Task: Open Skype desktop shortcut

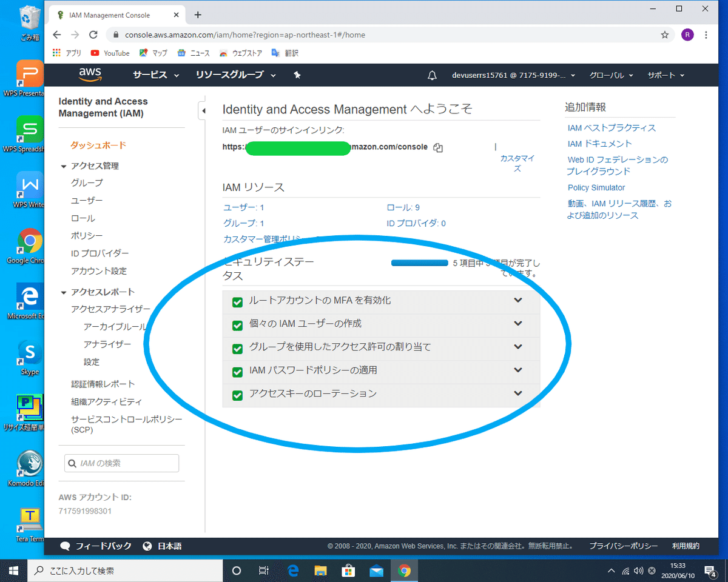Action: click(x=29, y=358)
